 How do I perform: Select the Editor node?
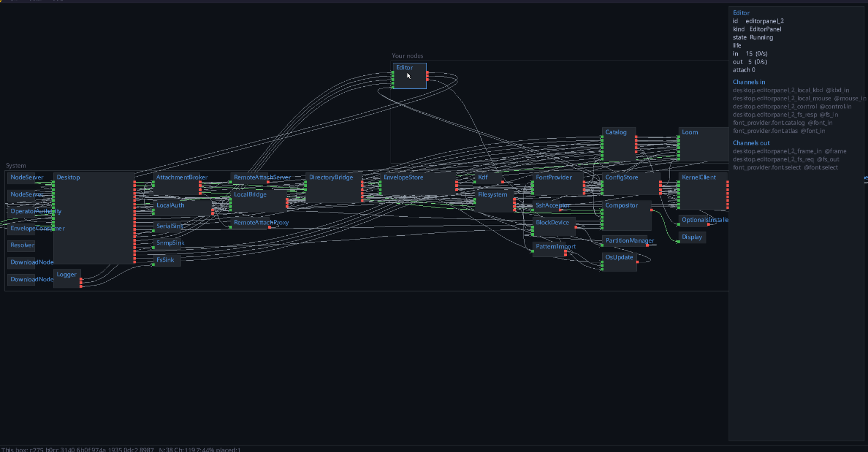tap(410, 76)
